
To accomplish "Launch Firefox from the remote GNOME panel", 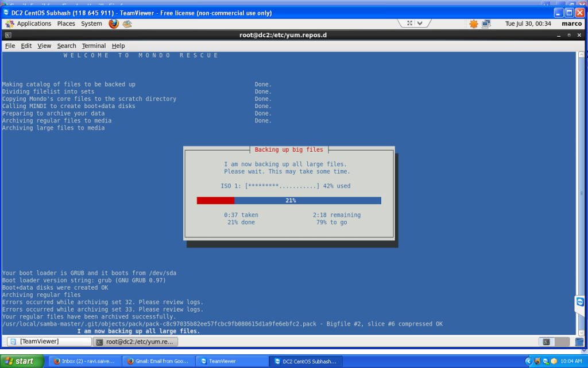I will 113,24.
